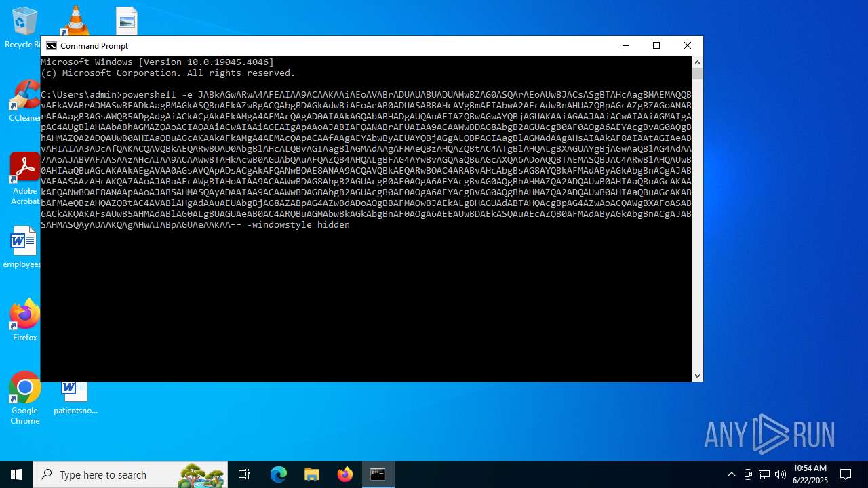The image size is (868, 488).
Task: Click the taskbar search box
Action: [130, 474]
